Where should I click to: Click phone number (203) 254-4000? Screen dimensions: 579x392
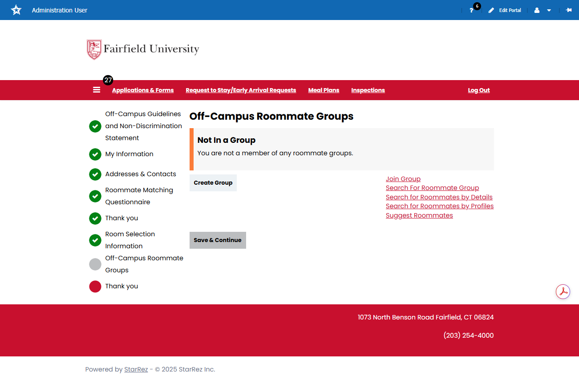(469, 335)
